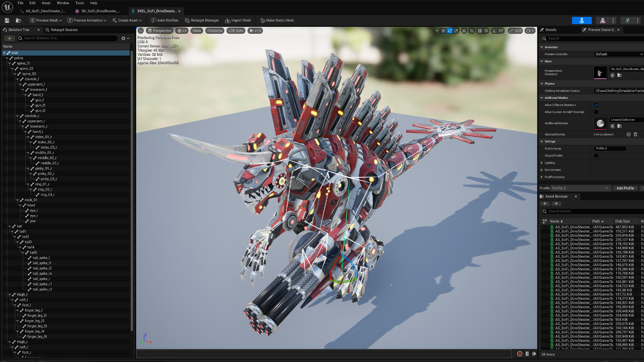This screenshot has width=644, height=362.
Task: Click the Profile Name text field
Action: (x=610, y=149)
